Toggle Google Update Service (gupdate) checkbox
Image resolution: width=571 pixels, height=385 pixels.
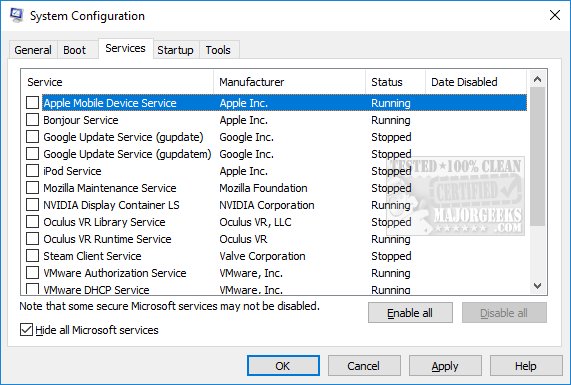pos(32,137)
